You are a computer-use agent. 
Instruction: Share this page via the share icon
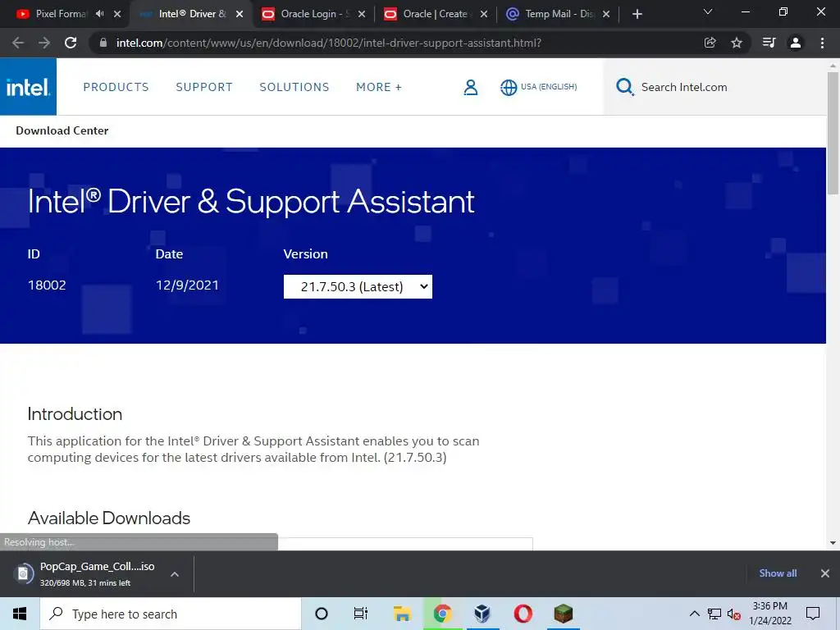(710, 43)
